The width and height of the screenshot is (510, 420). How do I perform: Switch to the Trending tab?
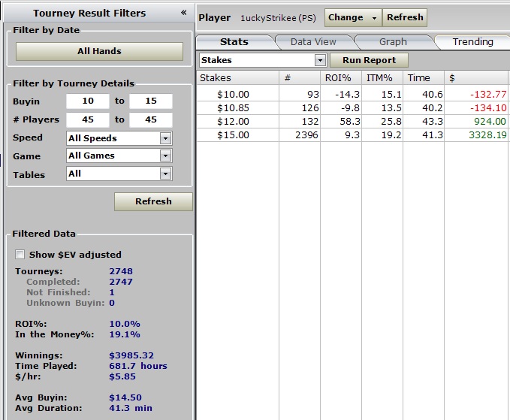[473, 42]
